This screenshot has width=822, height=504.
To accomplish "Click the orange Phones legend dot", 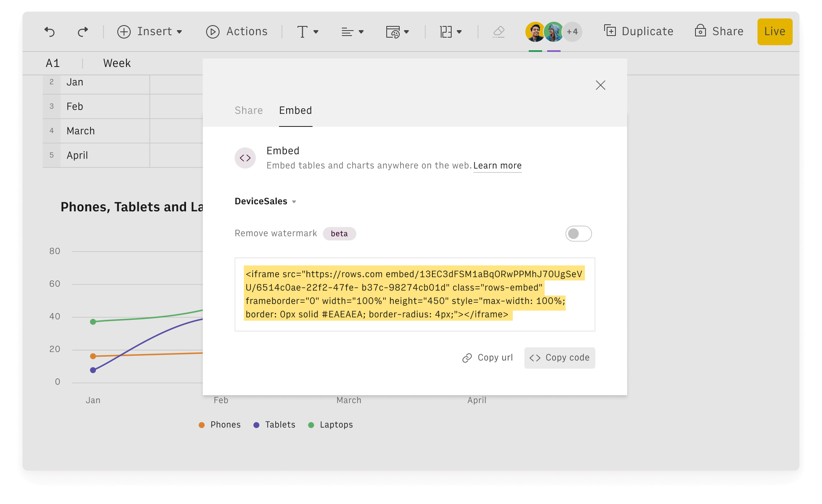I will point(202,424).
